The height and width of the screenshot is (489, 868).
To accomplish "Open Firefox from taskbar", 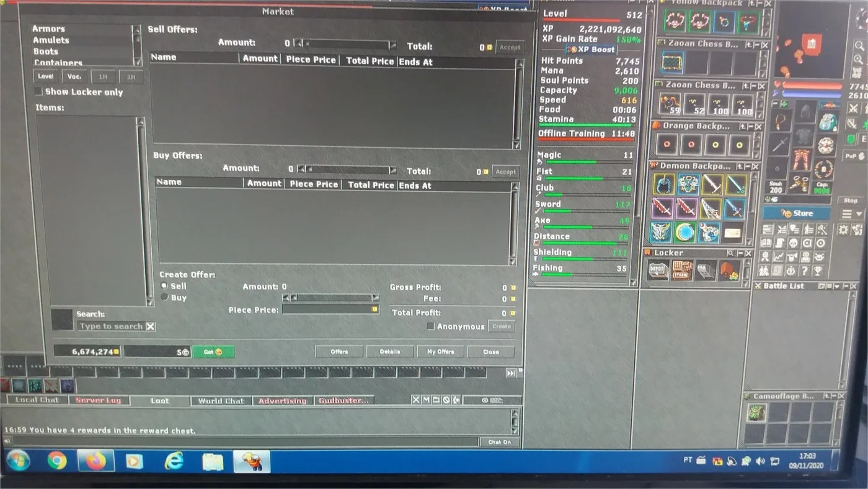I will point(95,460).
